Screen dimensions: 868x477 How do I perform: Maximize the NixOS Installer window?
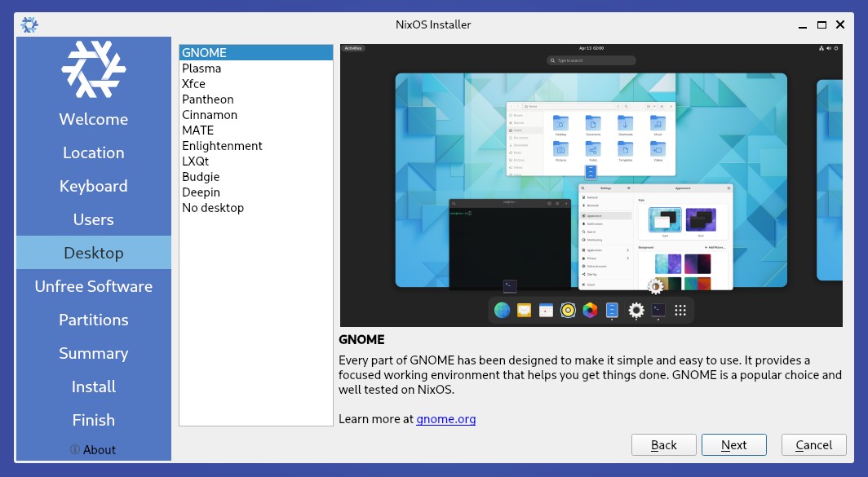[x=821, y=25]
